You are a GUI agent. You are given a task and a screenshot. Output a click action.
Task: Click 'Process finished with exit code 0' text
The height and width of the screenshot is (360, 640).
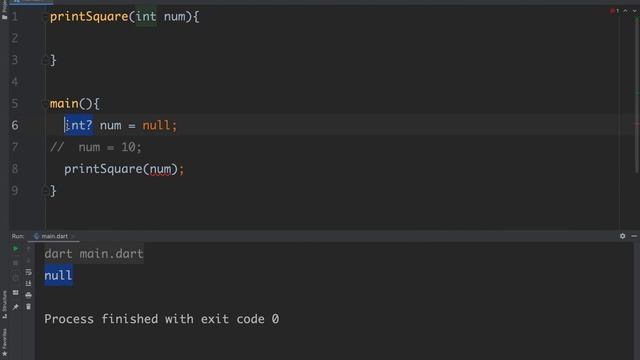coord(162,319)
